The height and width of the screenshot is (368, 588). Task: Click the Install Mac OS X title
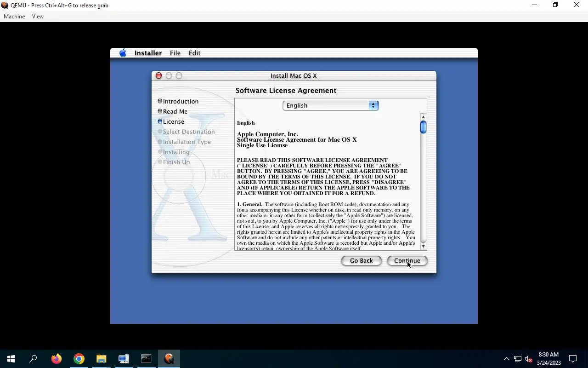pyautogui.click(x=294, y=75)
